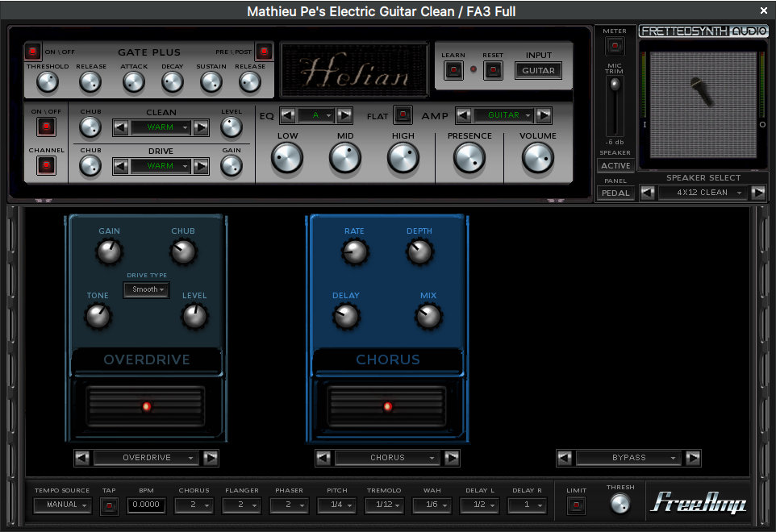Click previous arrow beside CHORUS selector
This screenshot has width=776, height=532.
[x=323, y=458]
